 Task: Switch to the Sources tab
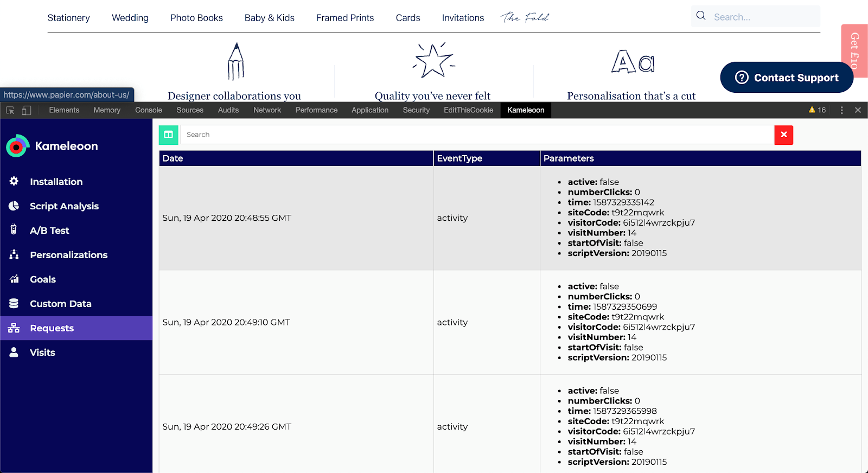tap(190, 110)
